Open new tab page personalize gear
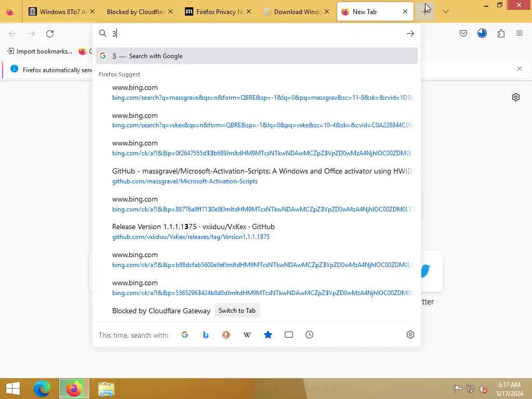The image size is (532, 399). [516, 97]
